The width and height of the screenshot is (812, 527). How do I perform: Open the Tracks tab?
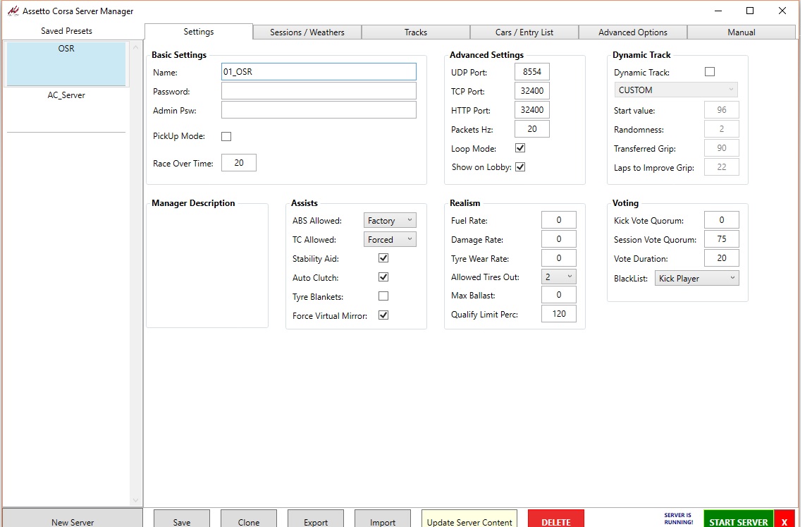point(416,32)
